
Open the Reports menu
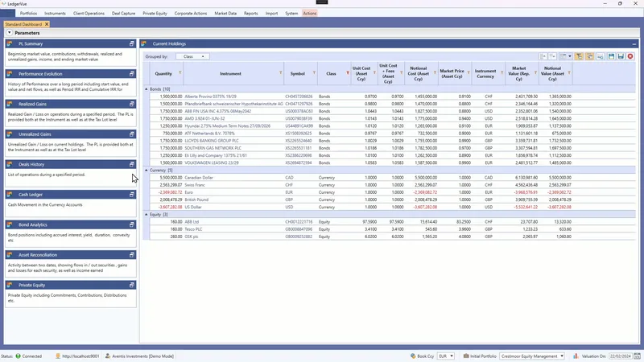(250, 13)
